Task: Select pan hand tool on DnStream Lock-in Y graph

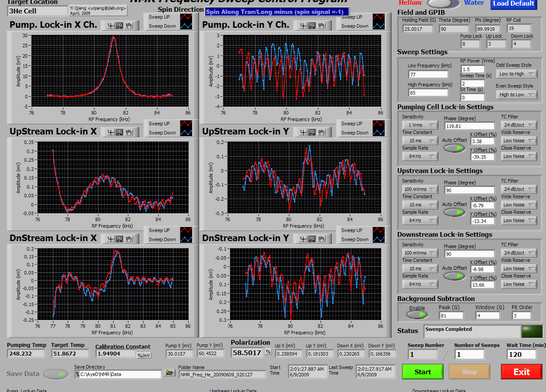Action: 321,239
